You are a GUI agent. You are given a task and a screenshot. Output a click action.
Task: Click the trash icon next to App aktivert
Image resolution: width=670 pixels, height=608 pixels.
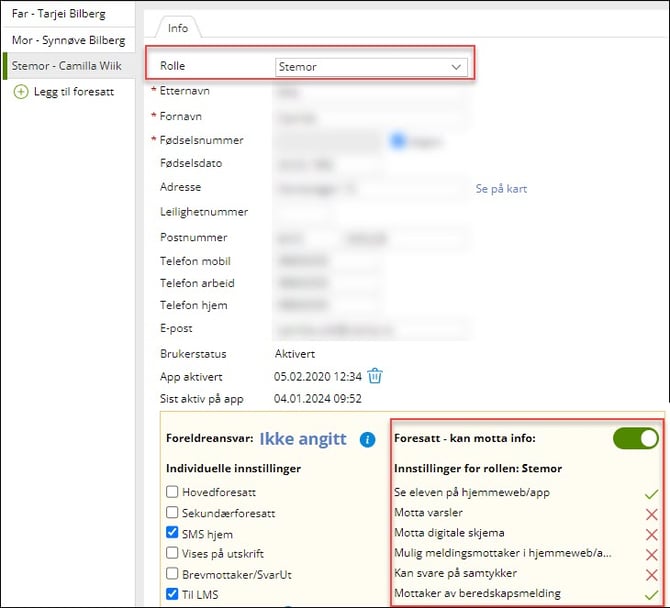click(375, 376)
